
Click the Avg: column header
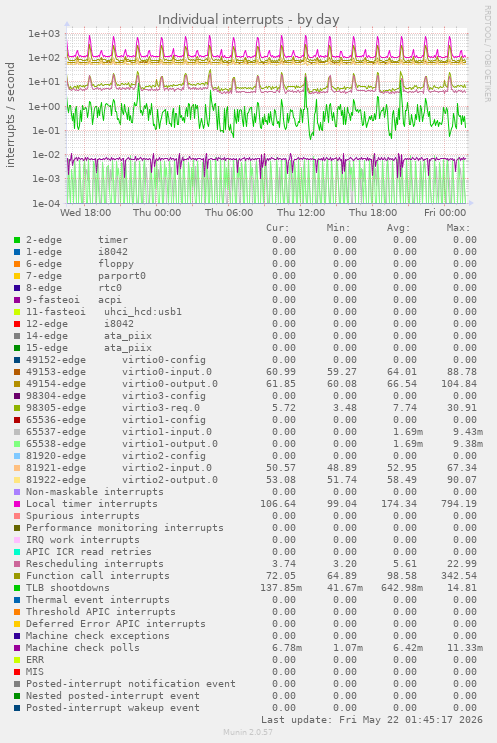(x=398, y=228)
